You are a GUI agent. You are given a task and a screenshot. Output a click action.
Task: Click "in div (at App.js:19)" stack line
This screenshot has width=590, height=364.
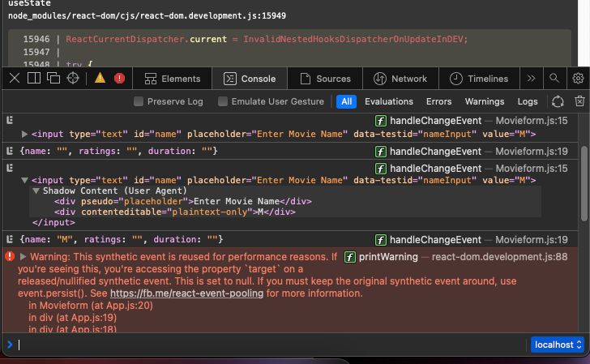[x=73, y=318]
